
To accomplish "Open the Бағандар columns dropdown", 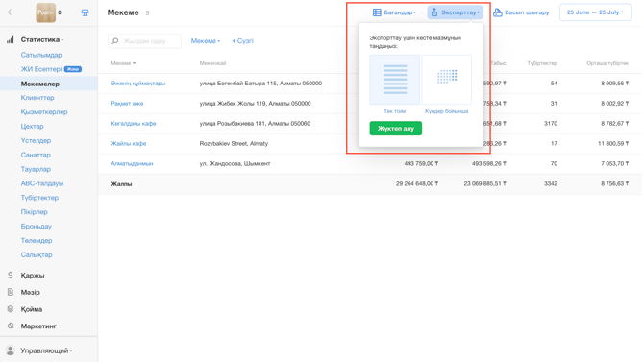I will tap(394, 12).
